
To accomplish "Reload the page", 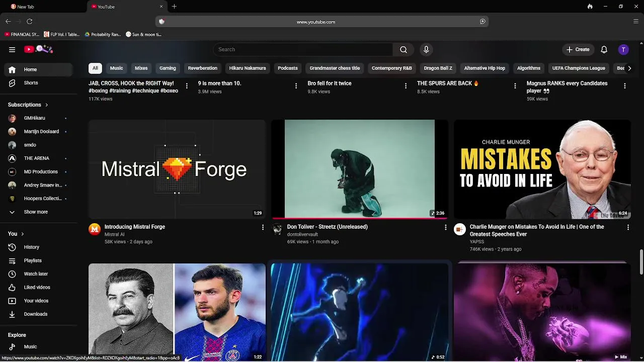I will pyautogui.click(x=30, y=21).
